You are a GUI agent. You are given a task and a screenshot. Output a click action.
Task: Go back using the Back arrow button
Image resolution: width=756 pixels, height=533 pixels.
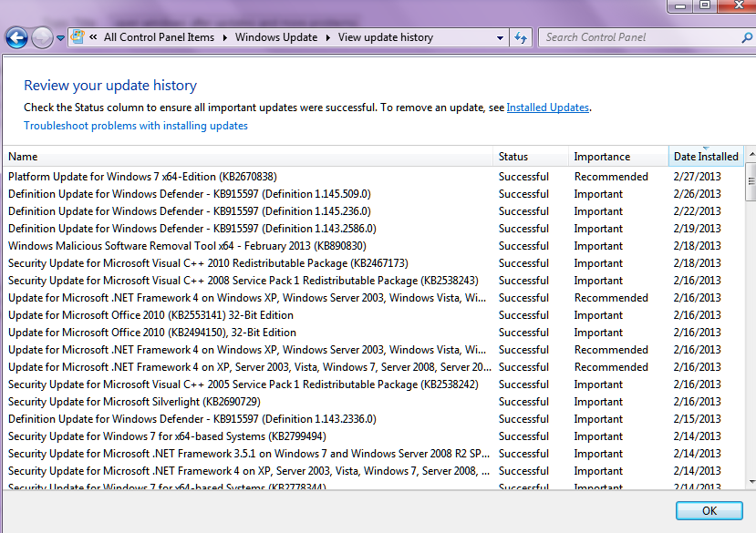[x=16, y=37]
